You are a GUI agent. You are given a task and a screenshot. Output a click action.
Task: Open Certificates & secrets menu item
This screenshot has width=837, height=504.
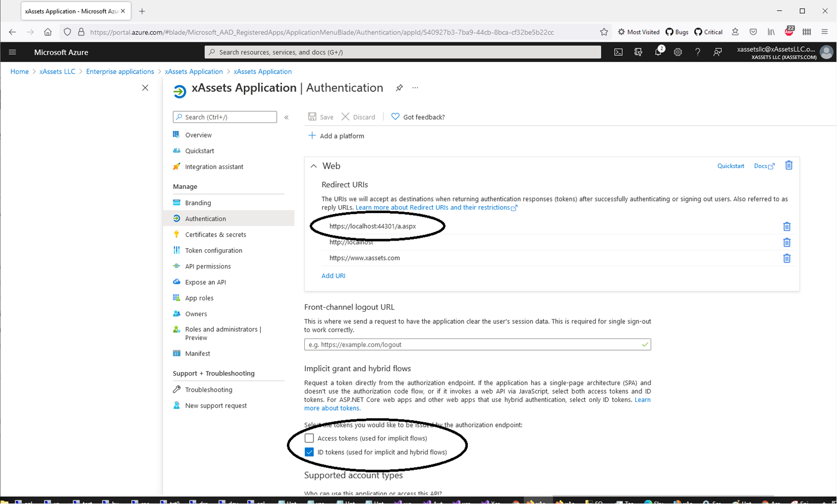coord(215,234)
